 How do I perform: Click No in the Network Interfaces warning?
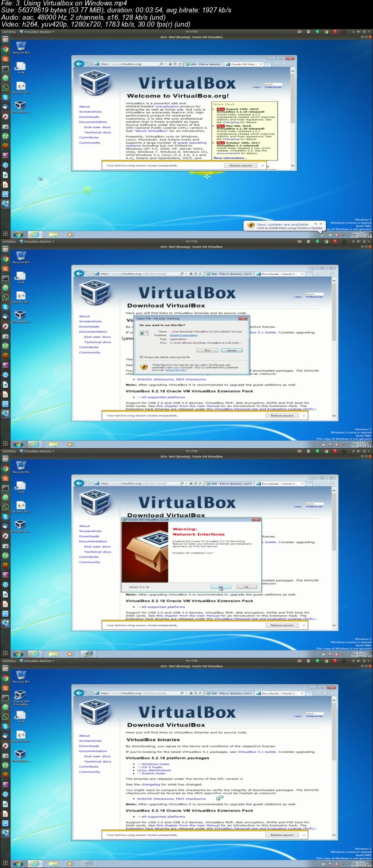[247, 587]
